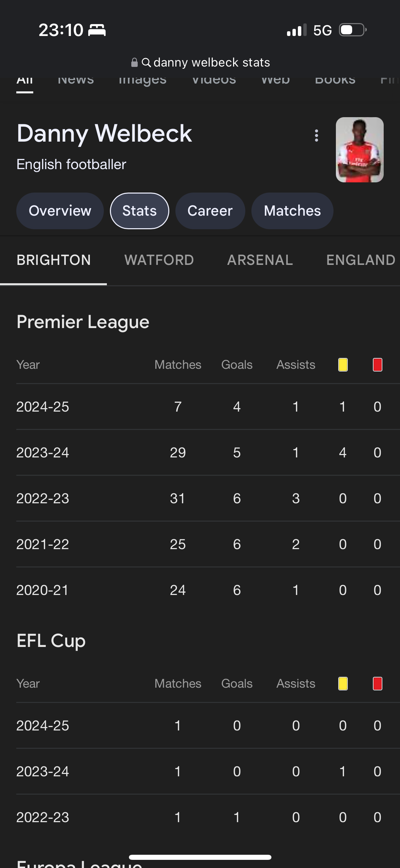Tap the Premier League red card icon
The height and width of the screenshot is (868, 400).
pos(377,365)
